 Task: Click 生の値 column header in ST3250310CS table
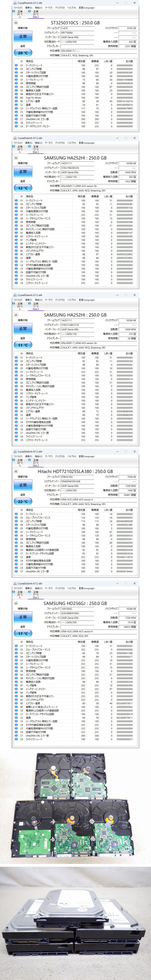coord(129,61)
